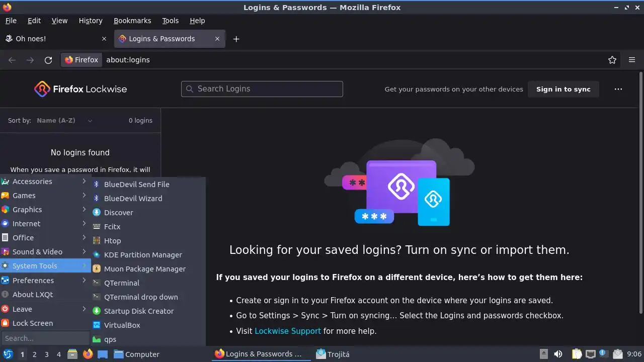Image resolution: width=644 pixels, height=362 pixels.
Task: Click the Search Logins field
Action: 262,89
